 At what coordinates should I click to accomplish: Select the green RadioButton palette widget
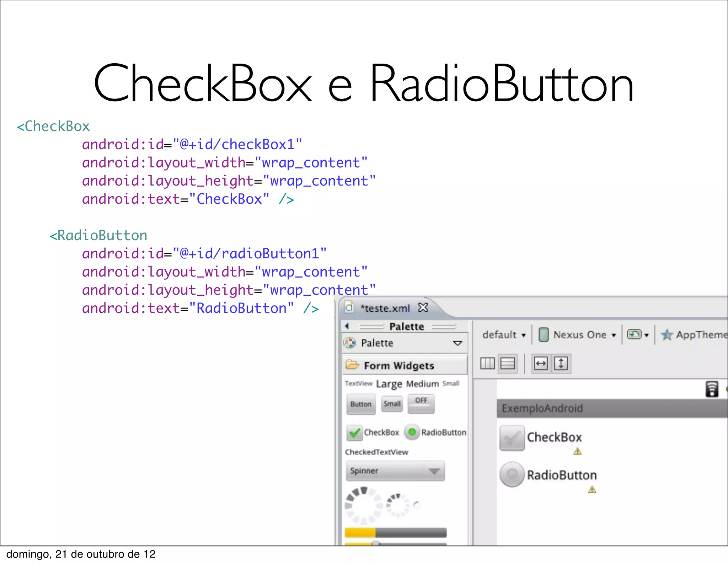435,433
